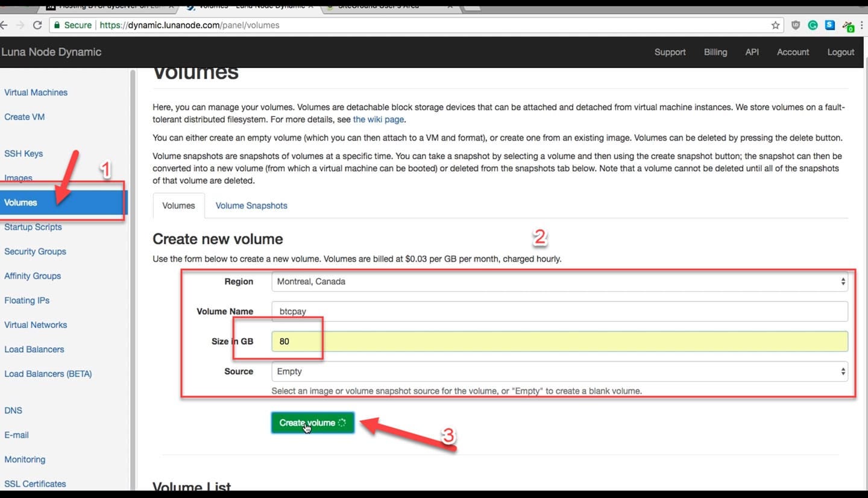The height and width of the screenshot is (498, 868).
Task: Click the Volume Name field containing btcpay
Action: (559, 312)
